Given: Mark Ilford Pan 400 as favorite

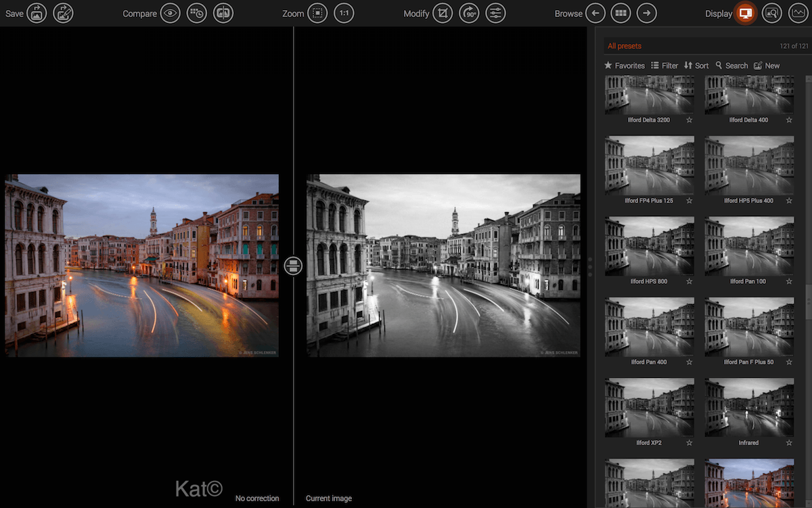Looking at the screenshot, I should 690,362.
